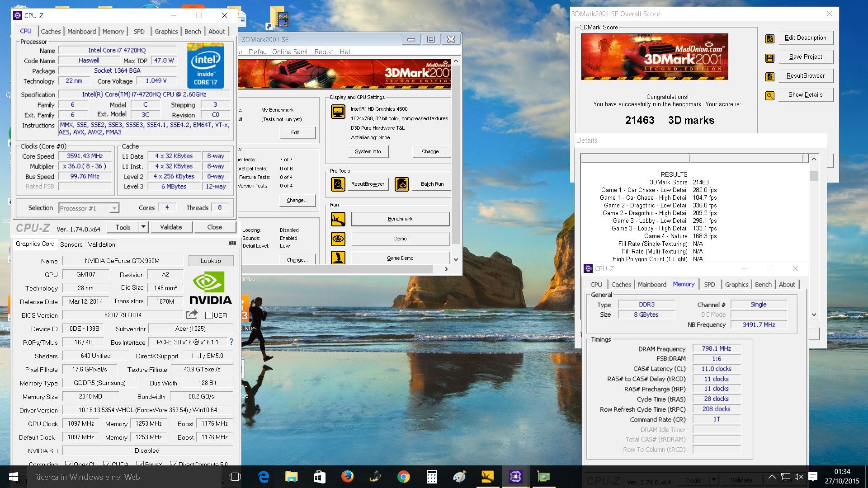Click the icon left of Edit Description
Viewport: 868px width, 488px height.
pyautogui.click(x=770, y=38)
